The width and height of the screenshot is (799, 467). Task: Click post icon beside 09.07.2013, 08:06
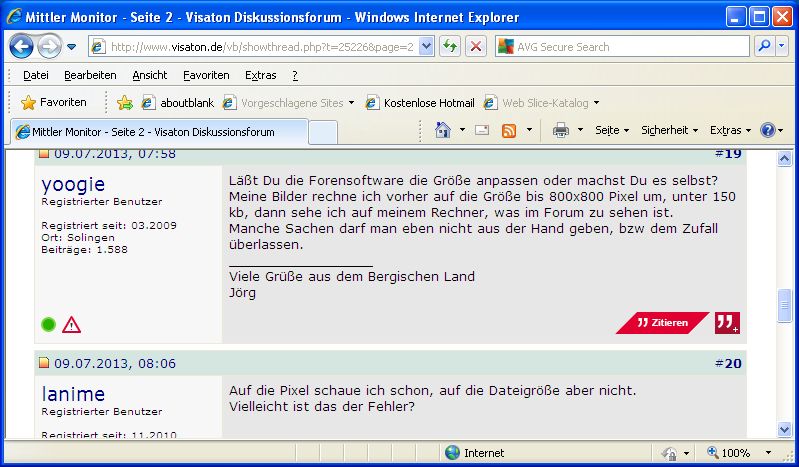click(x=44, y=362)
